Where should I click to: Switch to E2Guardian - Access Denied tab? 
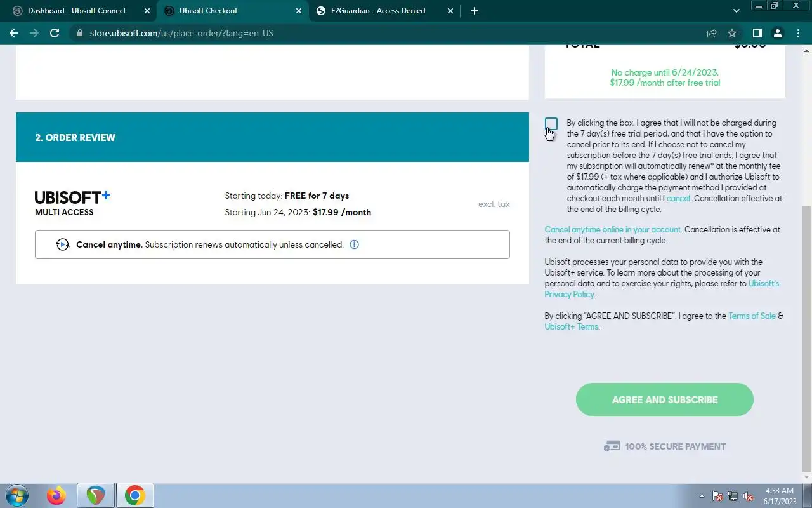click(378, 11)
